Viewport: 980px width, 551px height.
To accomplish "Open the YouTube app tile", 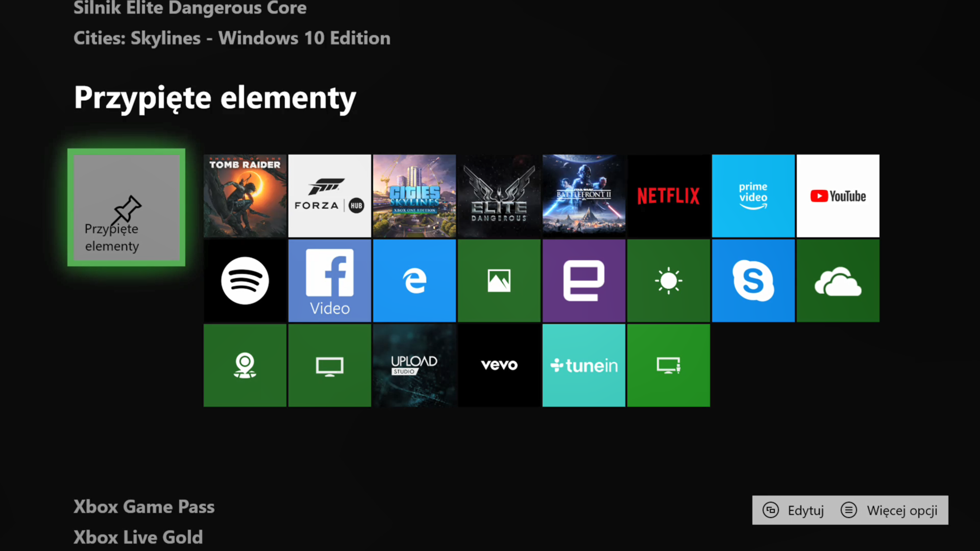I will pos(838,196).
